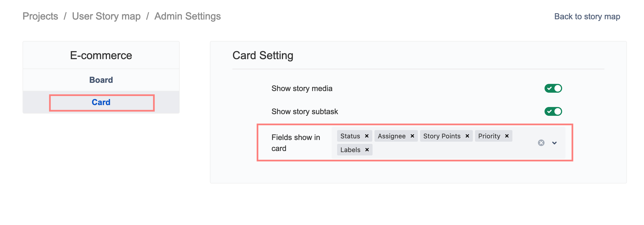Viewport: 644px width, 225px height.
Task: Clear all selected card fields
Action: 541,143
